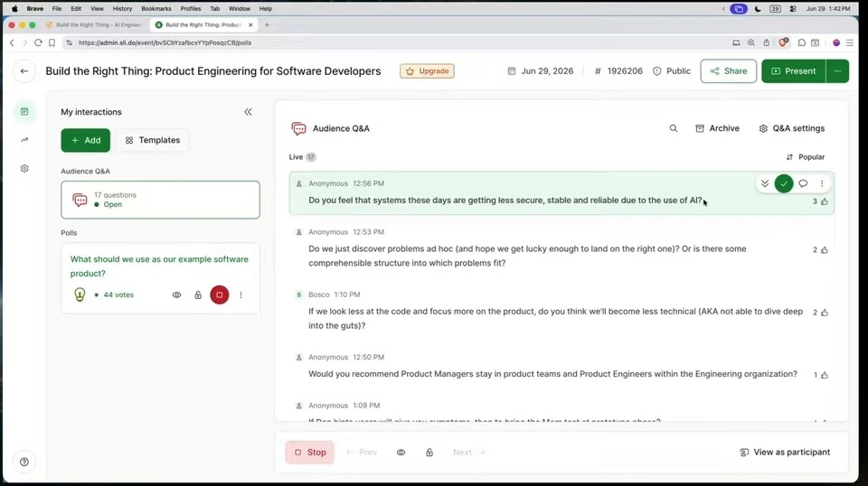This screenshot has width=868, height=486.
Task: Switch to the first browser tab
Action: click(x=94, y=25)
